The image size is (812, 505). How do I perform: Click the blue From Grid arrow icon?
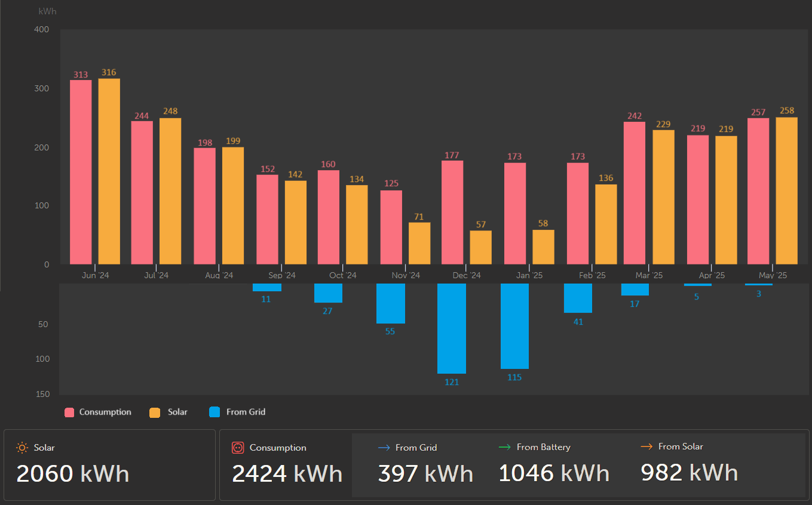(x=384, y=447)
